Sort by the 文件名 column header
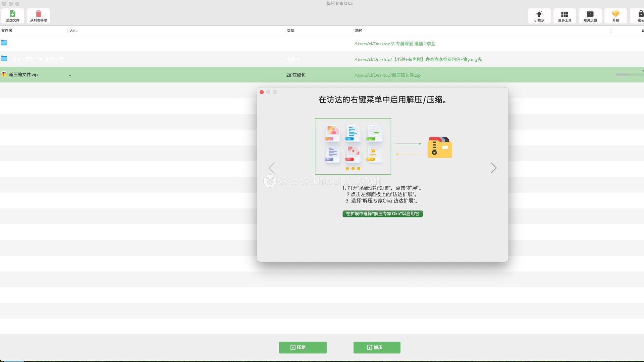The image size is (644, 362). (x=7, y=31)
